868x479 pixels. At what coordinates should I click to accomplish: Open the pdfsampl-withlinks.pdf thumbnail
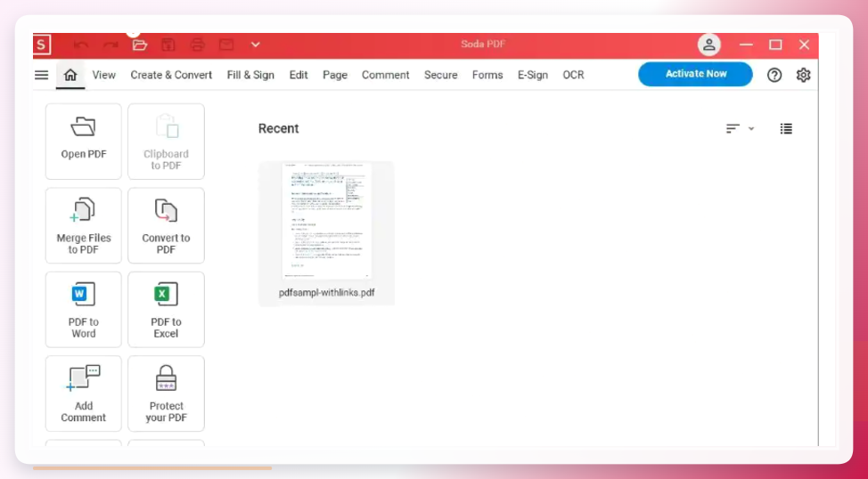coord(326,221)
